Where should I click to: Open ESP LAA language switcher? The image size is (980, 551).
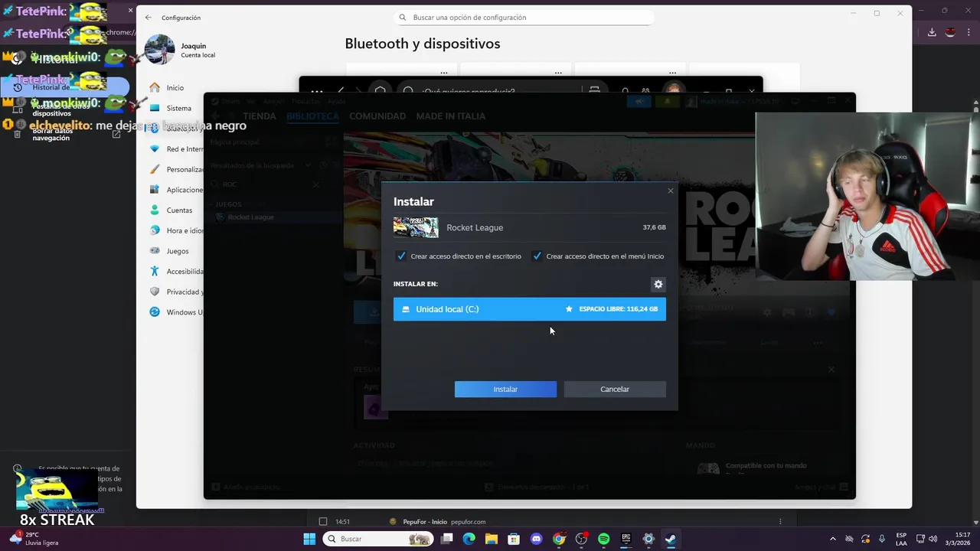[x=902, y=539]
